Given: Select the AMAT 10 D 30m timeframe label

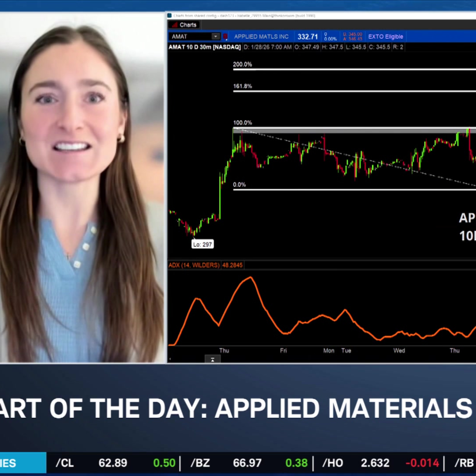Looking at the screenshot, I should (205, 47).
